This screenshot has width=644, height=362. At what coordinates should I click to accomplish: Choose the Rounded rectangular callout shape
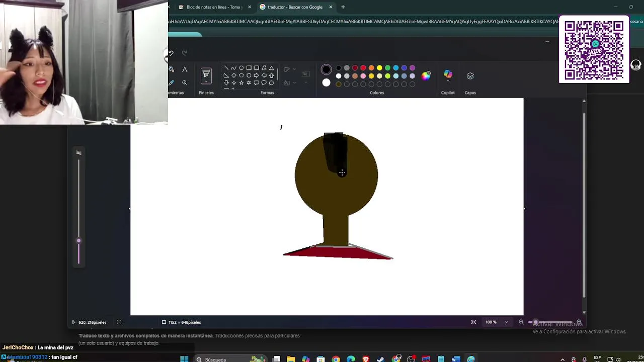point(256,83)
